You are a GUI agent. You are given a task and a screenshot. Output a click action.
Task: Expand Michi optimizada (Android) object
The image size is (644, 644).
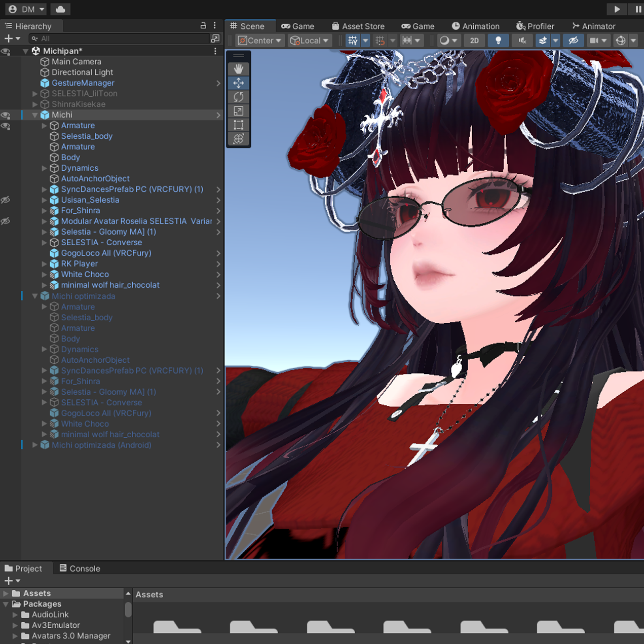(x=35, y=445)
